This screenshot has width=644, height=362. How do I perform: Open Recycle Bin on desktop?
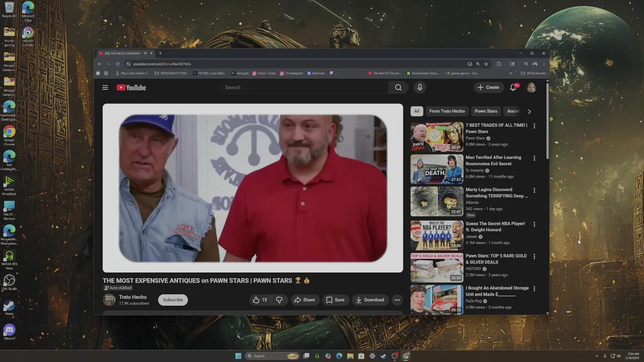point(9,10)
